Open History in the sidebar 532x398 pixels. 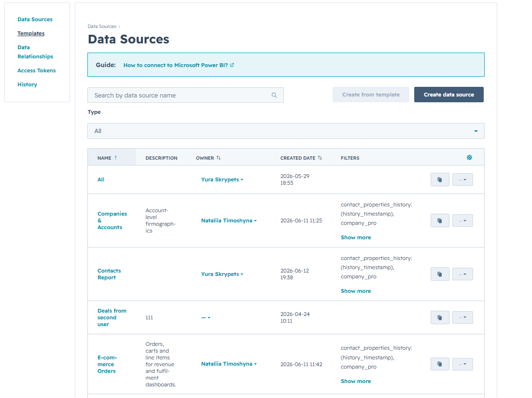[x=27, y=84]
